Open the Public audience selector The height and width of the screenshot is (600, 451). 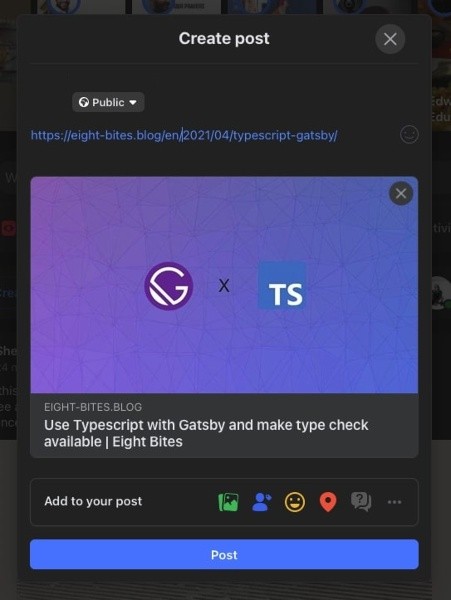pyautogui.click(x=108, y=102)
